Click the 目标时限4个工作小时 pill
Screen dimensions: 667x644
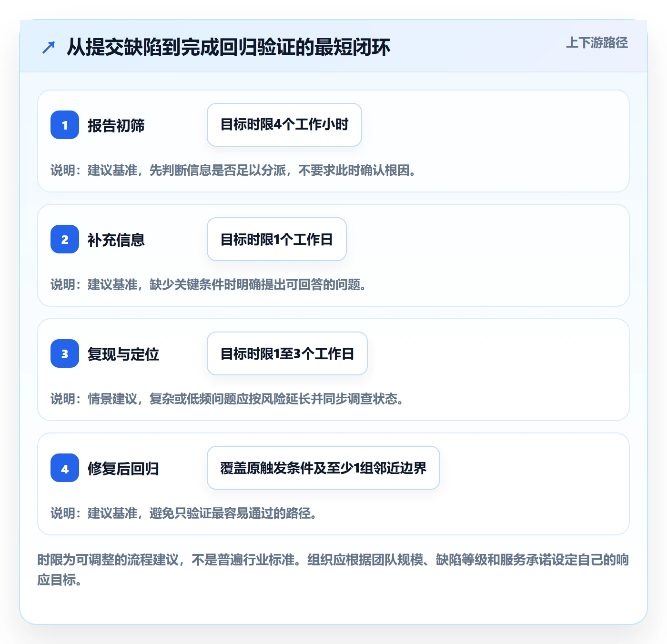(284, 125)
